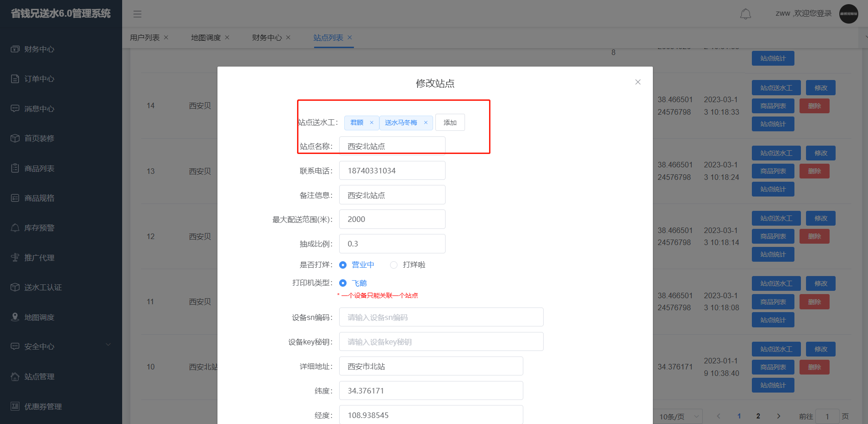Close the 财务中心 tab with its X
This screenshot has height=424, width=868.
click(288, 37)
